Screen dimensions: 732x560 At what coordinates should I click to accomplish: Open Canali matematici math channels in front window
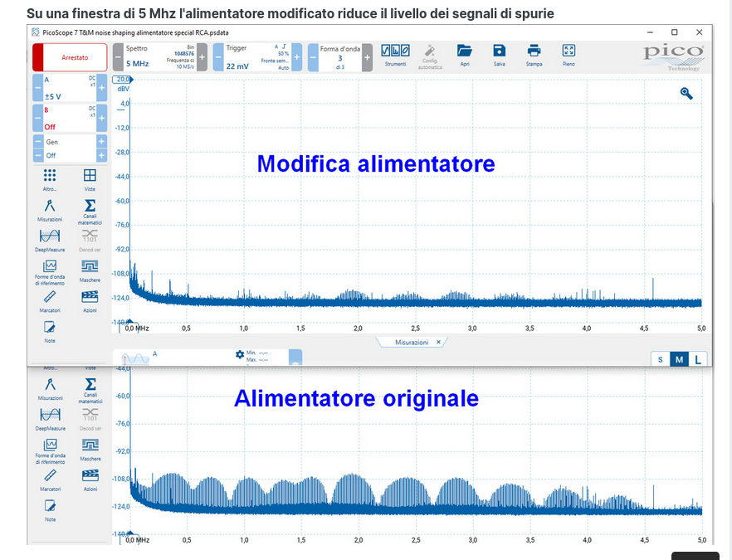(x=90, y=212)
